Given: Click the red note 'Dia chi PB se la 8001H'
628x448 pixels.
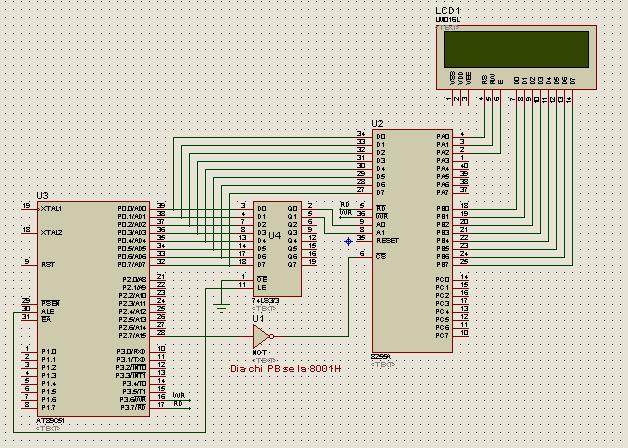Looking at the screenshot, I should coord(286,369).
